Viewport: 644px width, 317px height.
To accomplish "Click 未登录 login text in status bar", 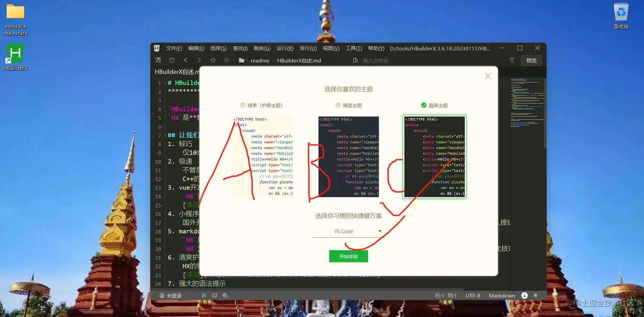I will [x=174, y=296].
